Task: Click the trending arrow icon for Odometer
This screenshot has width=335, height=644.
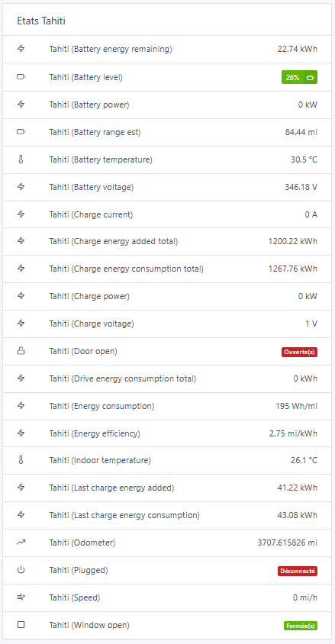Action: [21, 543]
